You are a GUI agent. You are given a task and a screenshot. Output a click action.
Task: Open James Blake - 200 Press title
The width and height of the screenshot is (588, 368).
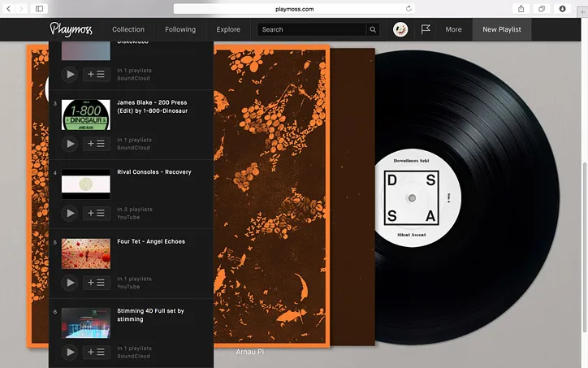point(152,106)
